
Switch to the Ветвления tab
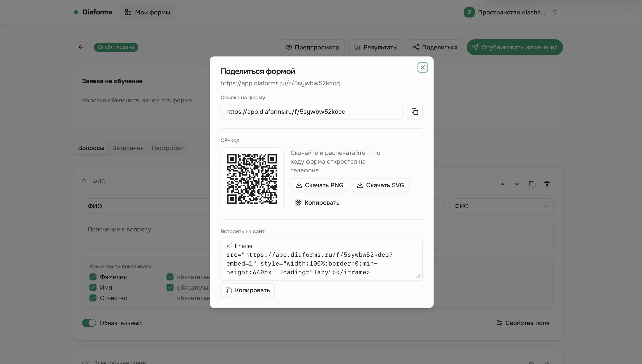128,148
